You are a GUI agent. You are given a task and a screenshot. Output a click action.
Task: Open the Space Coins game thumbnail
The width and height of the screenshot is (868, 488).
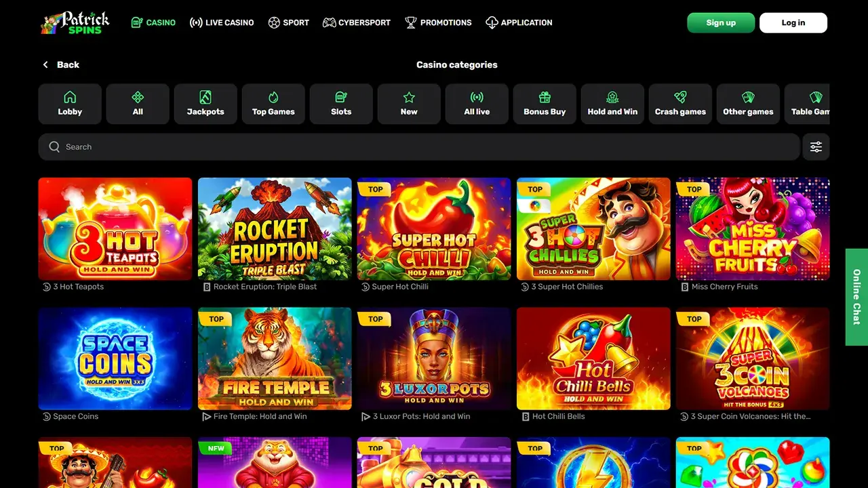coord(115,359)
